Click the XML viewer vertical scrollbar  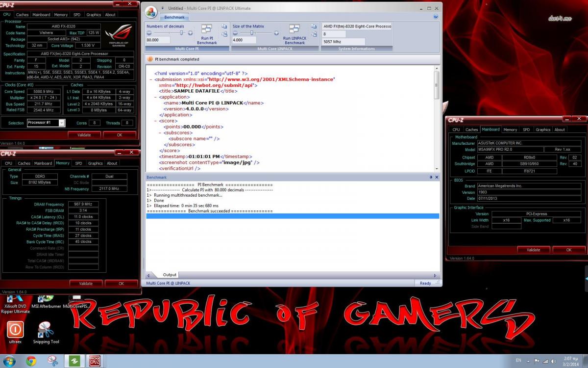pos(437,119)
